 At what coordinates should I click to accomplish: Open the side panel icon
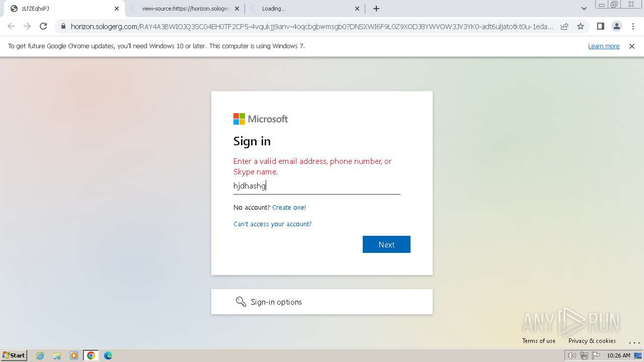[x=600, y=26]
